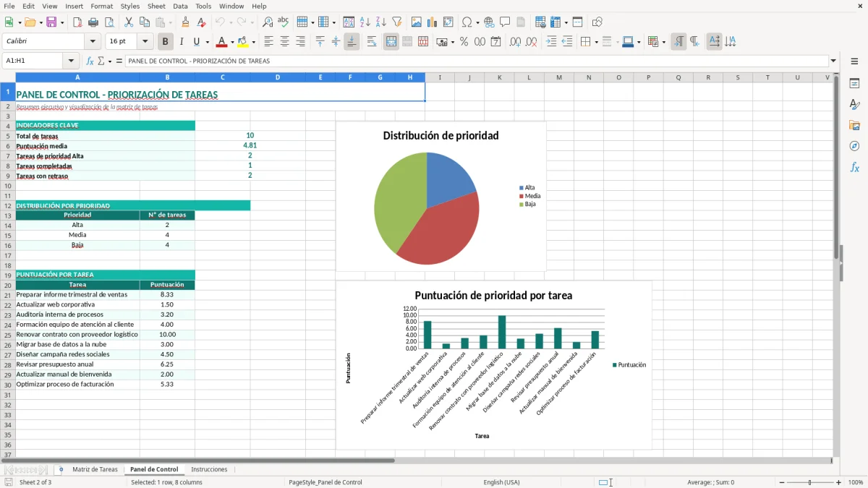Click the Clear Direct Formatting icon
Image resolution: width=868 pixels, height=488 pixels.
(201, 22)
